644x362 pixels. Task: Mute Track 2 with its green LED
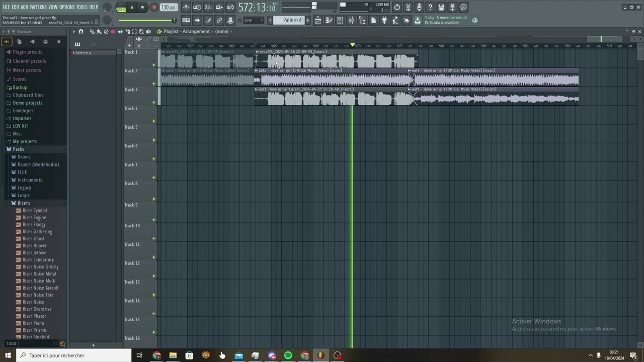154,83
